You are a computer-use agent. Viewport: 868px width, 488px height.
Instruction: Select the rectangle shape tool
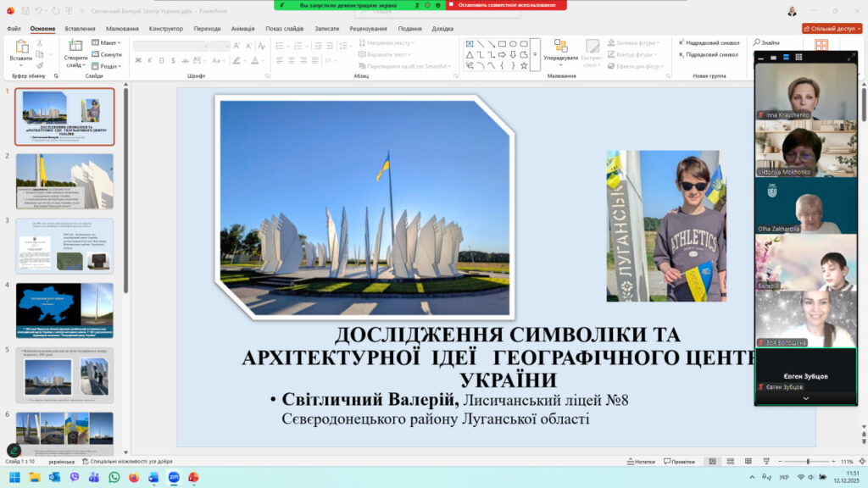(502, 43)
